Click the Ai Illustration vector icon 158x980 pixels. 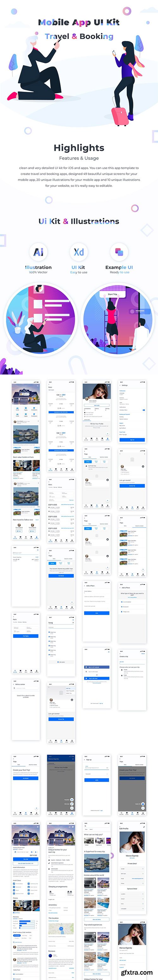point(38,252)
